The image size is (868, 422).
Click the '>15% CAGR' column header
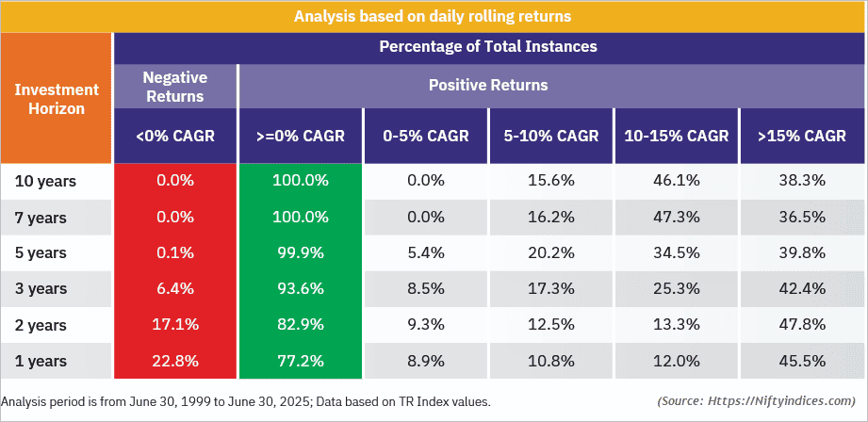[x=802, y=136]
